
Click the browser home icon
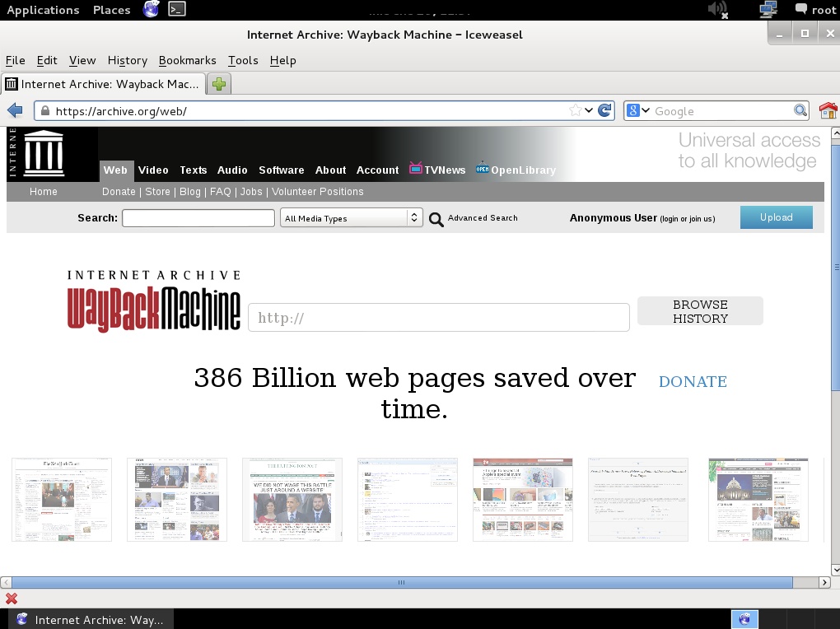tap(828, 110)
